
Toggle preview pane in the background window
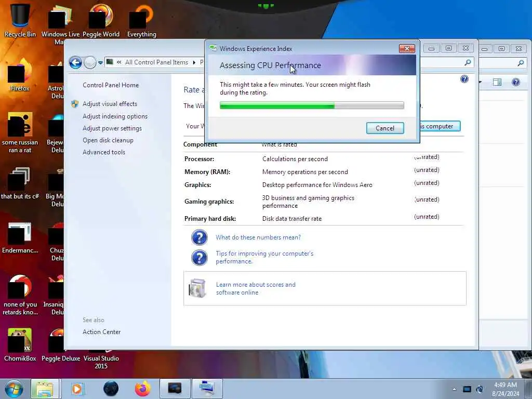497,82
